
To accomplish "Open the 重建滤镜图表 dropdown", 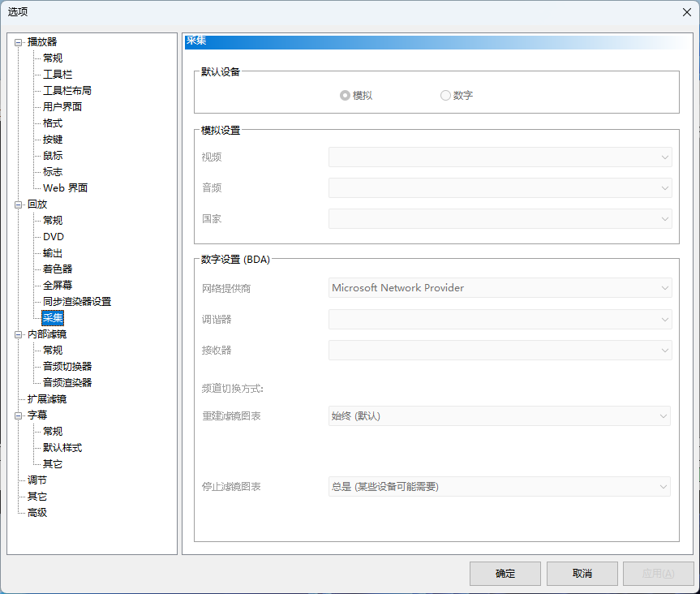I will pos(499,416).
